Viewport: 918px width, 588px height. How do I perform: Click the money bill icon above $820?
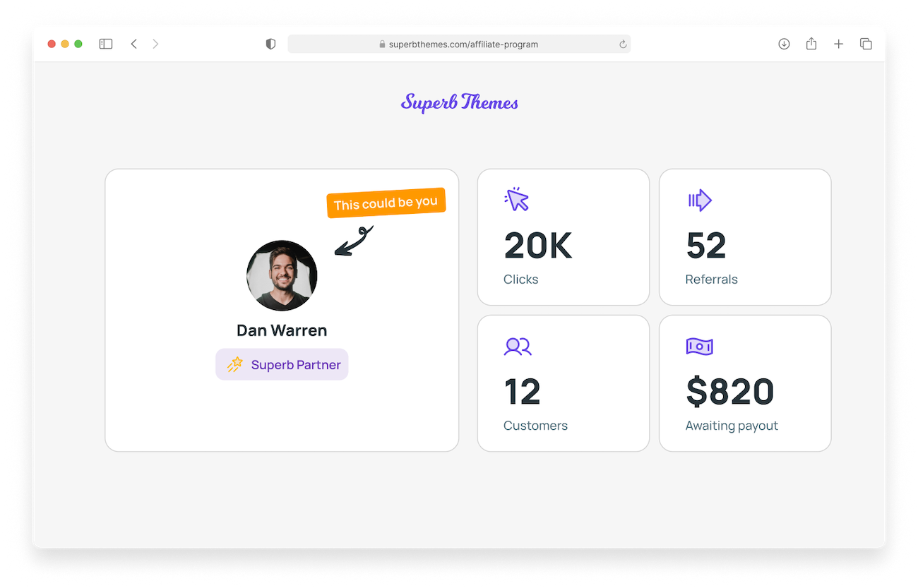tap(699, 347)
